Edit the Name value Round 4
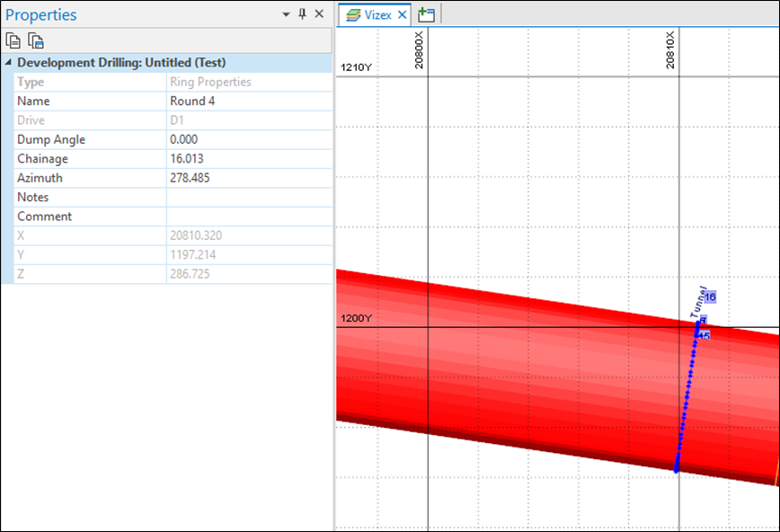The image size is (780, 532). coord(249,101)
